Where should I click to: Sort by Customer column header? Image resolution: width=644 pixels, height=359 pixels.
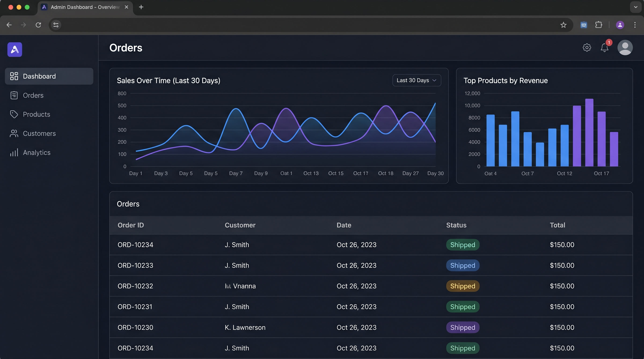[240, 225]
